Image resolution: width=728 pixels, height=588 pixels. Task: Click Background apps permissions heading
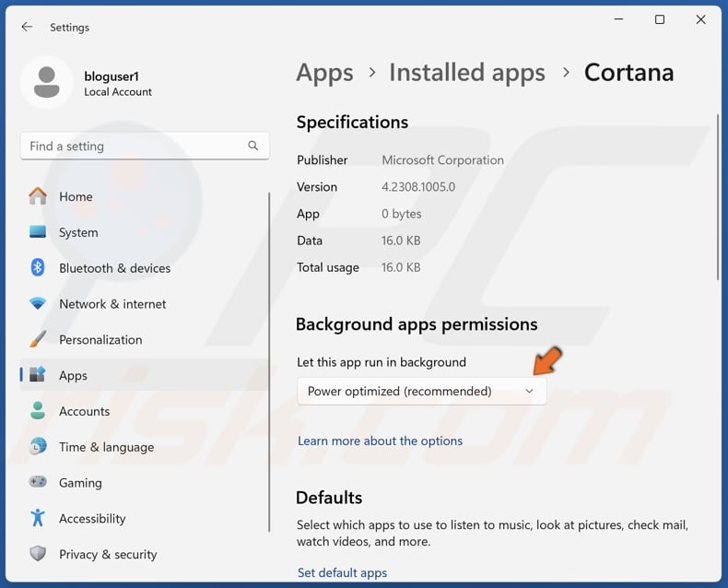[417, 324]
